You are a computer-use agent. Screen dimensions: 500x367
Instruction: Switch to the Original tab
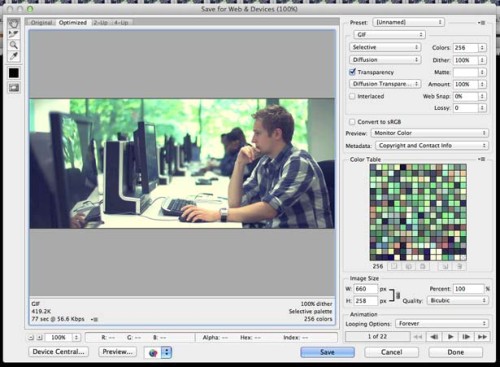point(42,23)
